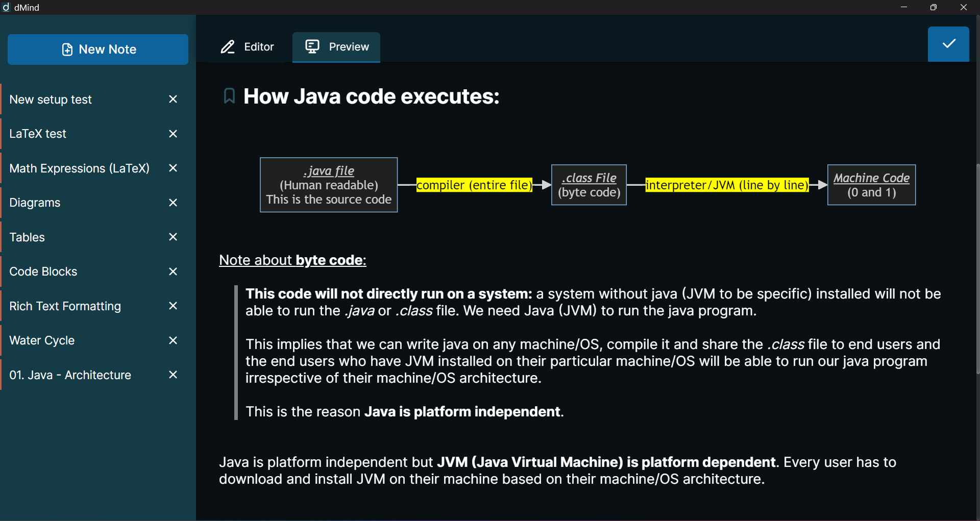Click the blue checkmark save button

coord(948,44)
